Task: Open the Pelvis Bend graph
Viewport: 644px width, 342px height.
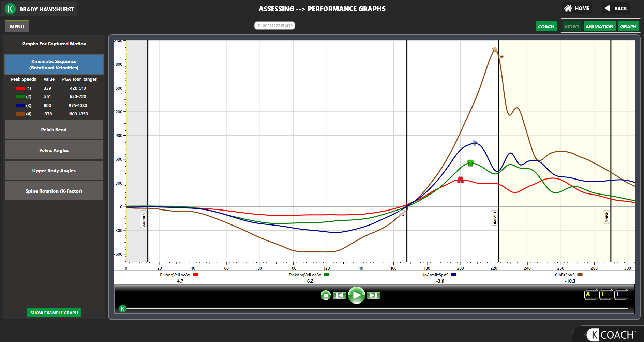Action: (x=54, y=130)
